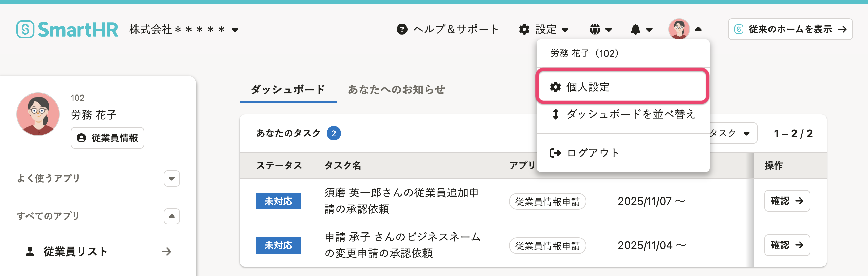This screenshot has height=276, width=868.
Task: Click the large profile photo in sidebar
Action: point(38,114)
